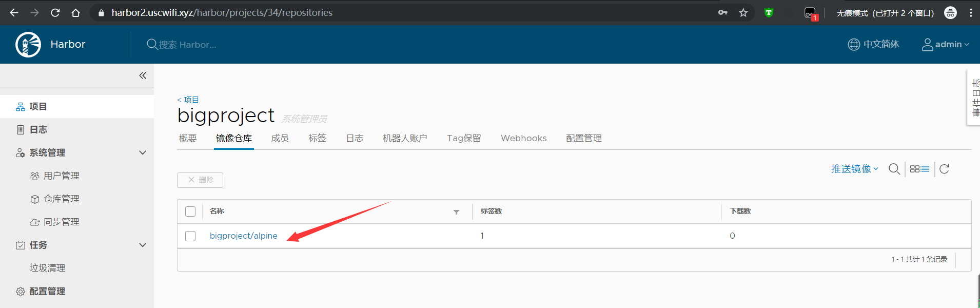This screenshot has height=308, width=980.
Task: Open the browser three-dot menu
Action: tap(971, 13)
